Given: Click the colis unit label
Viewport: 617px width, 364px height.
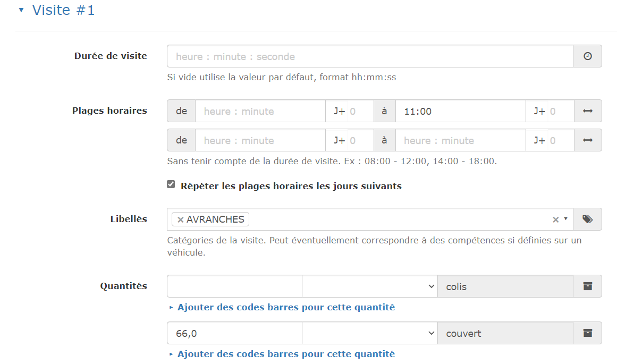Looking at the screenshot, I should 456,287.
